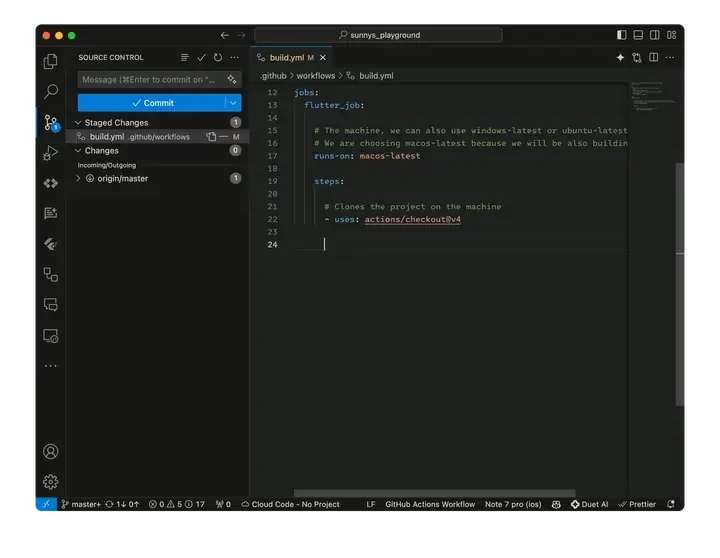This screenshot has height=558, width=720.
Task: Open the chat icon in activity bar
Action: point(51,304)
